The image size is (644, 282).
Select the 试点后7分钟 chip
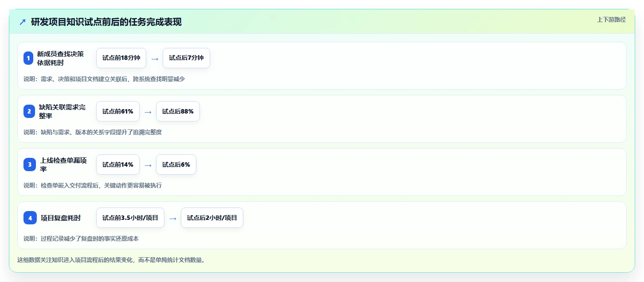point(186,58)
